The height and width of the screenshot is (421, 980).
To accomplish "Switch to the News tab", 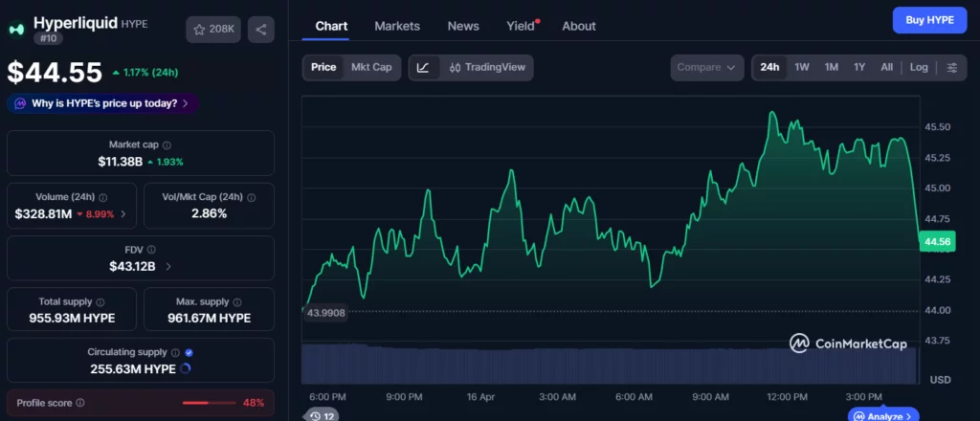I will 463,26.
